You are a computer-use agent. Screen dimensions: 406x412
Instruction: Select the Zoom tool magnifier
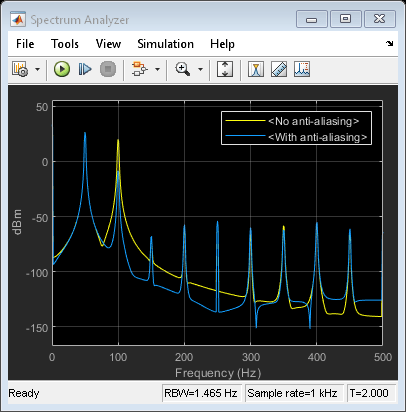click(183, 69)
